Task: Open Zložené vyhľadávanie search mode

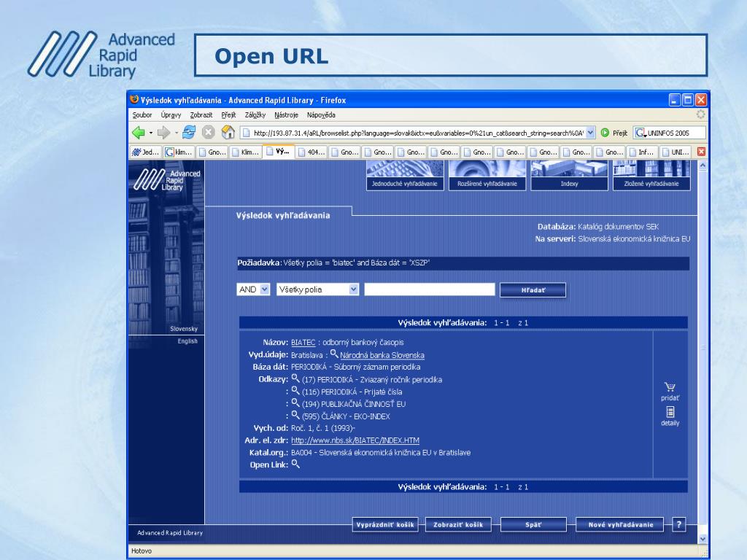Action: tap(651, 175)
